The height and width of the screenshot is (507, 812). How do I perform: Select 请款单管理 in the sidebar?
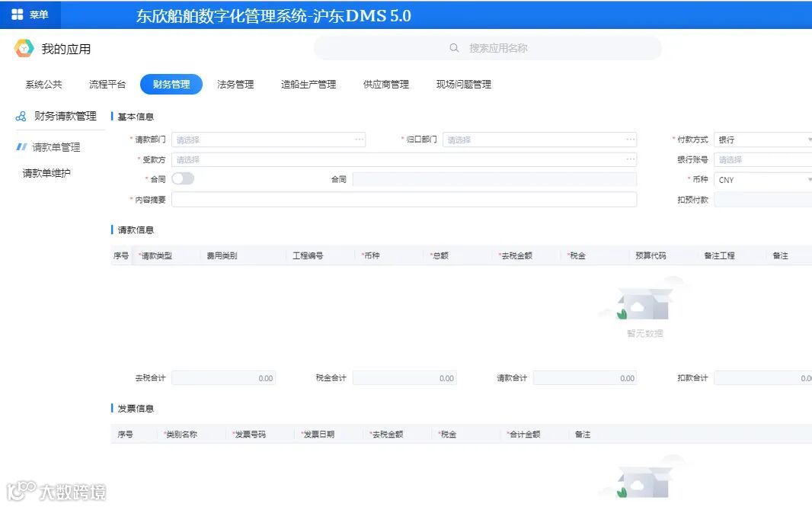coord(56,147)
